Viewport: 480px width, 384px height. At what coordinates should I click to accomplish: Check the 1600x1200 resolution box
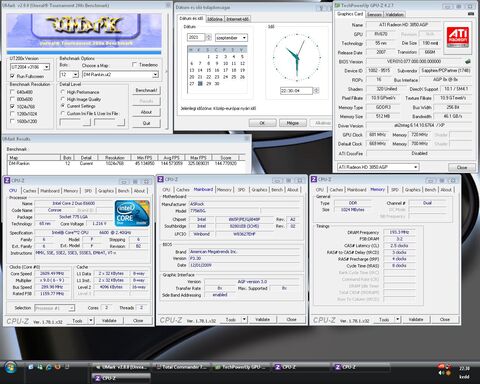(13, 121)
